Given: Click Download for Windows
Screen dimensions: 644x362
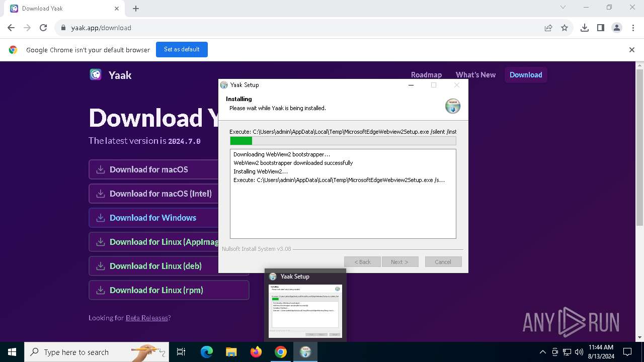Looking at the screenshot, I should [153, 218].
